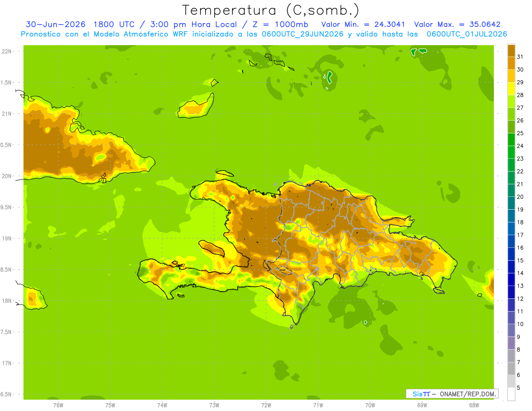Click the color scale value "20"
The width and height of the screenshot is (532, 411).
click(520, 197)
